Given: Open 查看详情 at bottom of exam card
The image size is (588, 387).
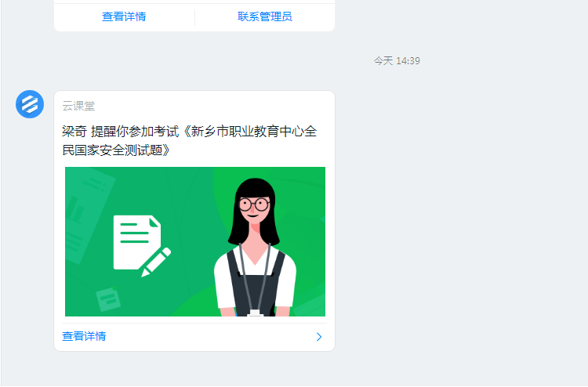Looking at the screenshot, I should (x=84, y=336).
